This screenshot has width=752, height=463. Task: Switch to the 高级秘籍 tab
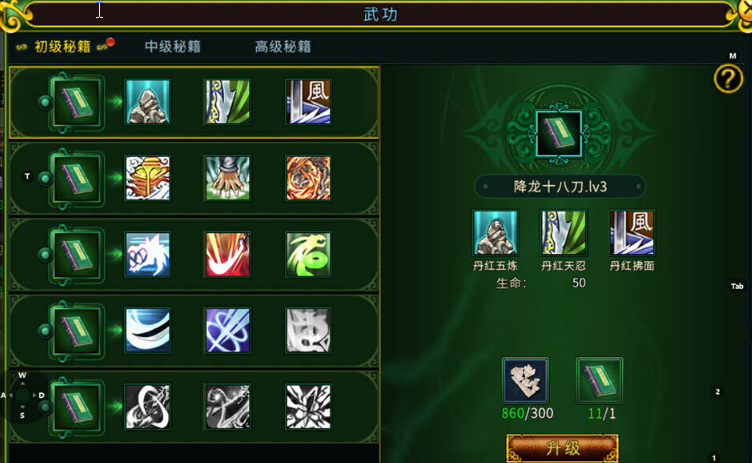pos(282,47)
